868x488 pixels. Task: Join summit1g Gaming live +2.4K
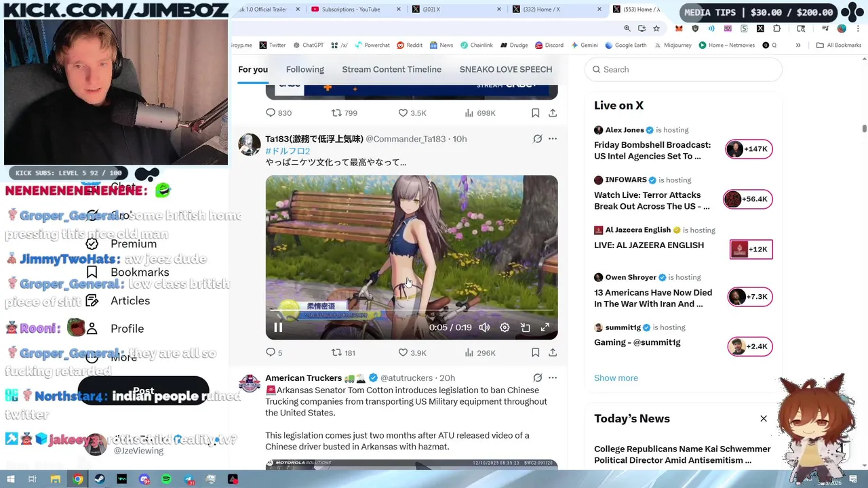(x=750, y=346)
